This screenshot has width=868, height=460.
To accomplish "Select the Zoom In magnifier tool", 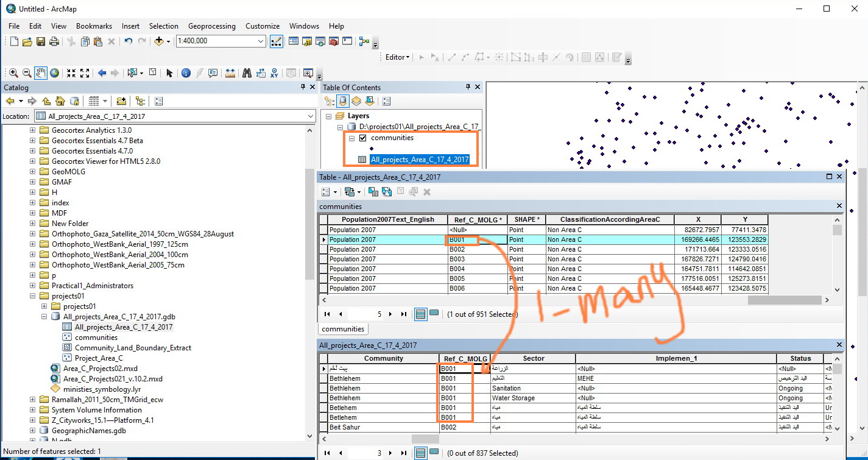I will point(13,73).
